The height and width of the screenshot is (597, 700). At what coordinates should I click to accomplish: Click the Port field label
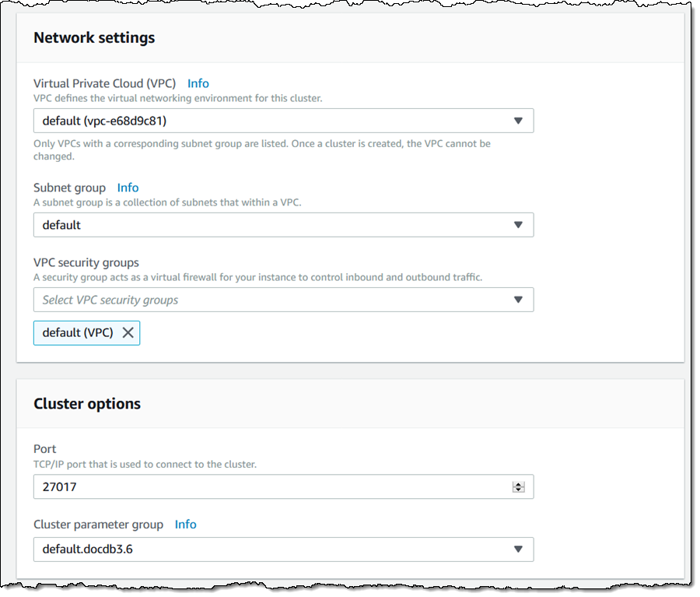(45, 449)
